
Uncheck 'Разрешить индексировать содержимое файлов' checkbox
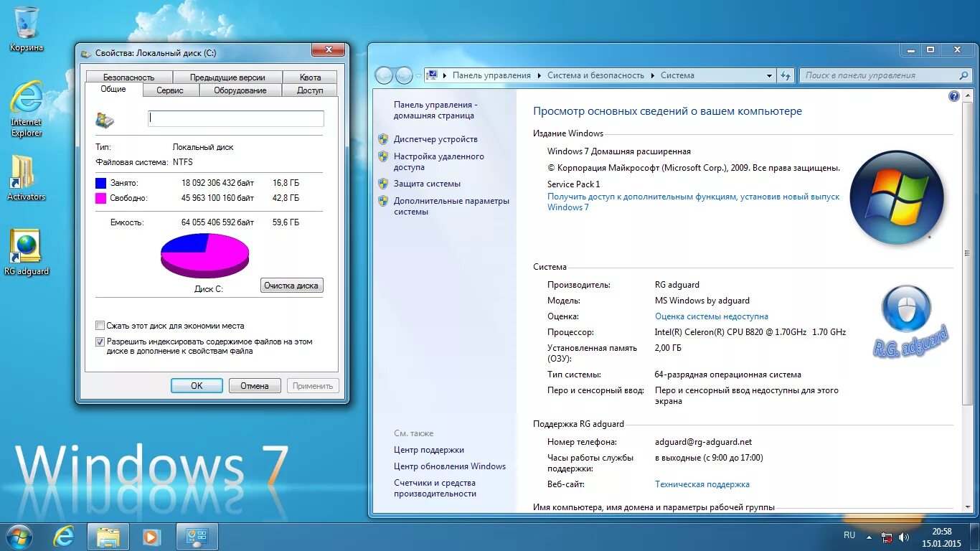[x=100, y=342]
